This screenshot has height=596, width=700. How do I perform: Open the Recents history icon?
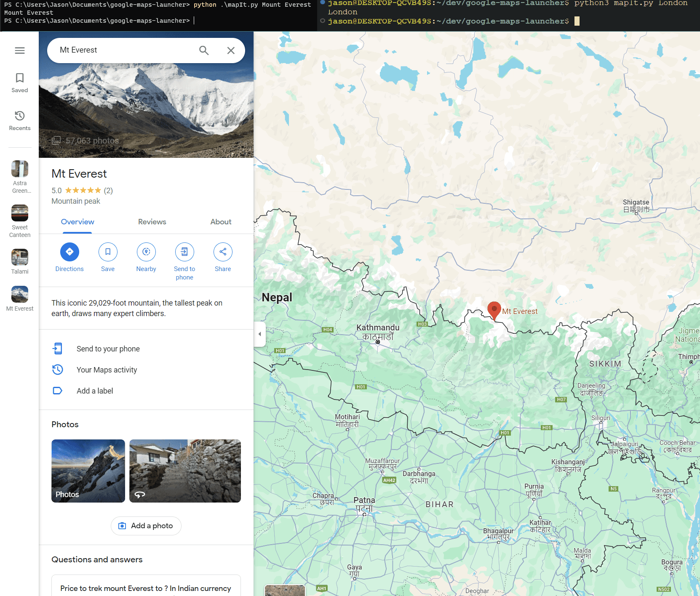pyautogui.click(x=20, y=121)
